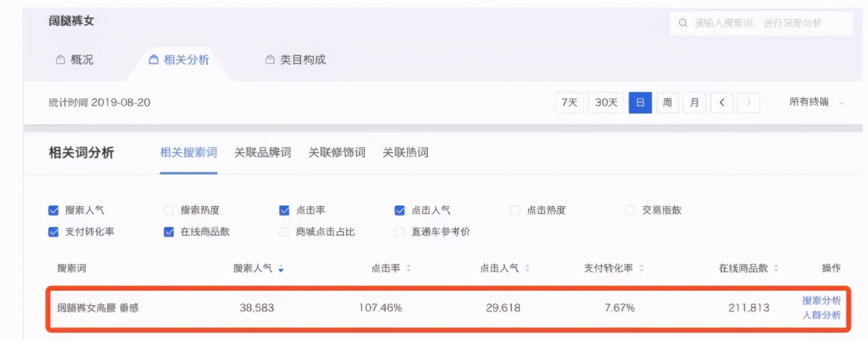Image resolution: width=868 pixels, height=341 pixels.
Task: Select the 相关搜索词 sub-tab
Action: tap(188, 153)
